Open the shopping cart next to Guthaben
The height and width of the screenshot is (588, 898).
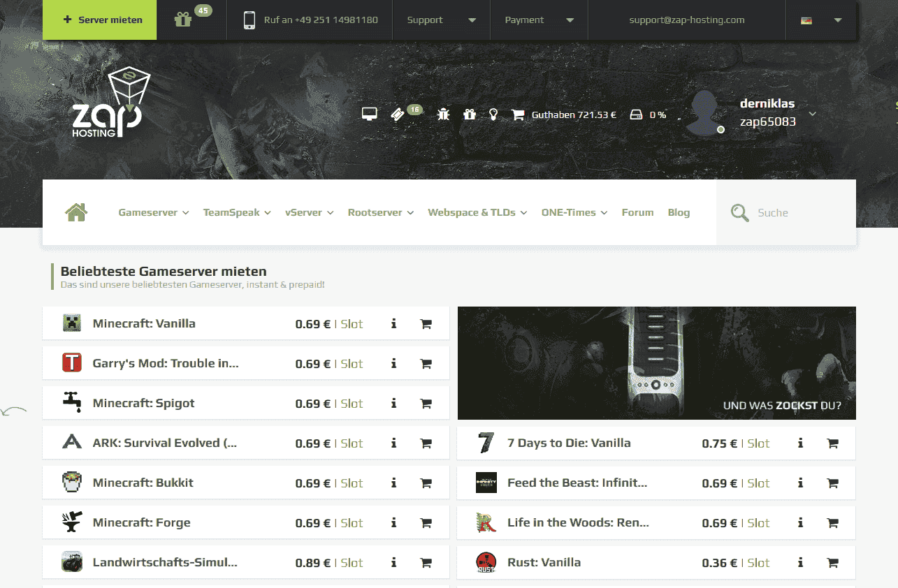tap(518, 115)
